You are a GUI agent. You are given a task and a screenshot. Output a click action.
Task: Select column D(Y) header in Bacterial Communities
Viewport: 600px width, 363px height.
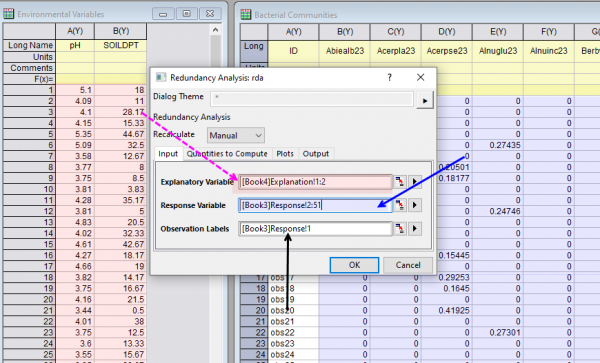[x=447, y=32]
